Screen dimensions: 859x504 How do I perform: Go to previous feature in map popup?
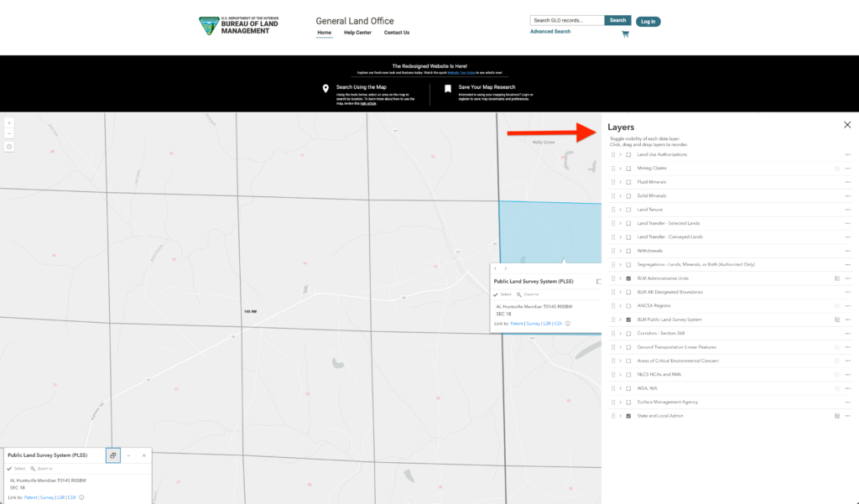495,268
